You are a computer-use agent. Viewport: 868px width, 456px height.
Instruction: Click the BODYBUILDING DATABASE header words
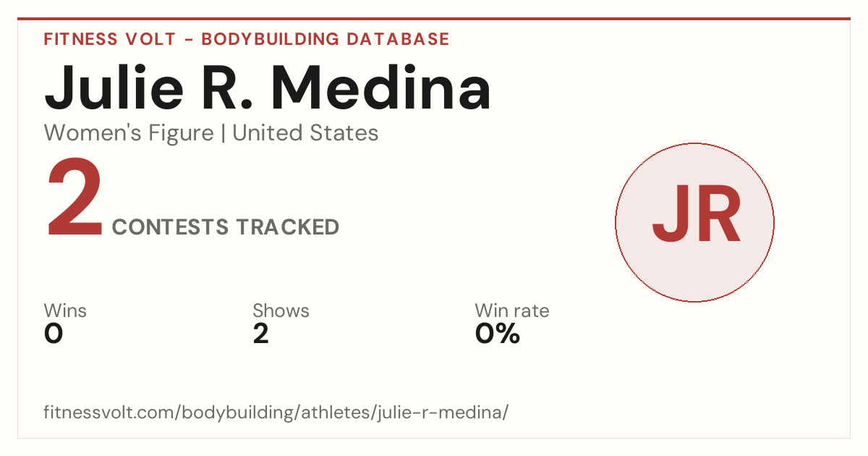tap(325, 39)
